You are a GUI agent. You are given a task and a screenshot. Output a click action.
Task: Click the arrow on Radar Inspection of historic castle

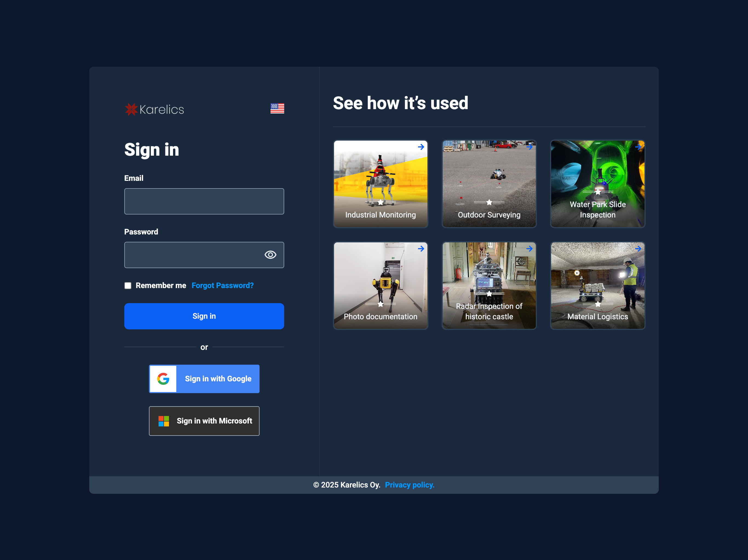[529, 249]
